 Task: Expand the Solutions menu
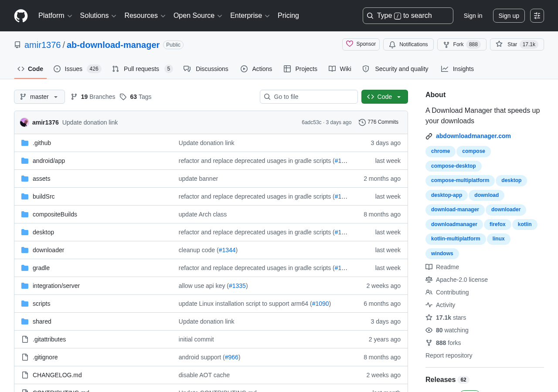[98, 16]
